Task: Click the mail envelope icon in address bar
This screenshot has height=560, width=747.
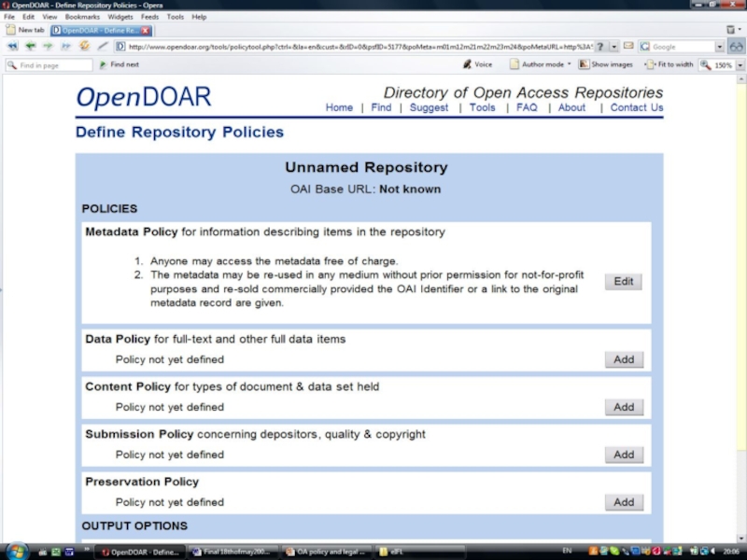Action: tap(628, 46)
